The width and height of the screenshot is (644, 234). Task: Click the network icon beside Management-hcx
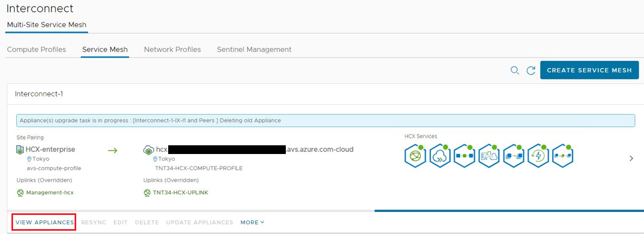(x=20, y=193)
